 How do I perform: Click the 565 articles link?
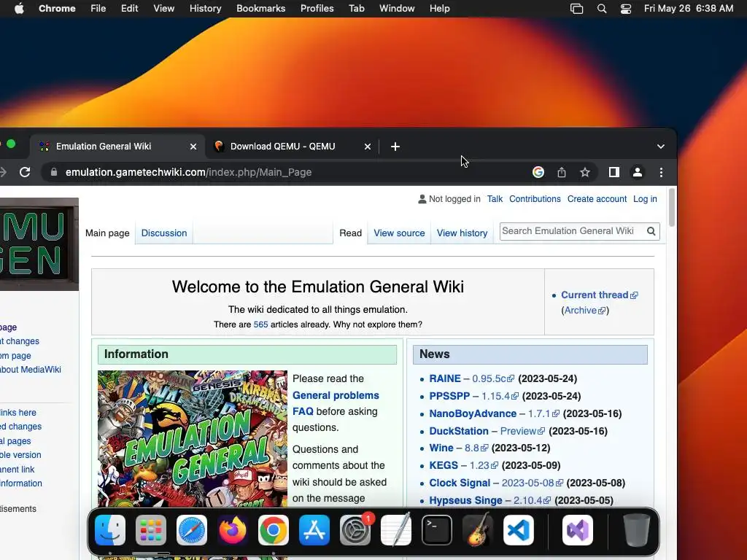pos(260,324)
